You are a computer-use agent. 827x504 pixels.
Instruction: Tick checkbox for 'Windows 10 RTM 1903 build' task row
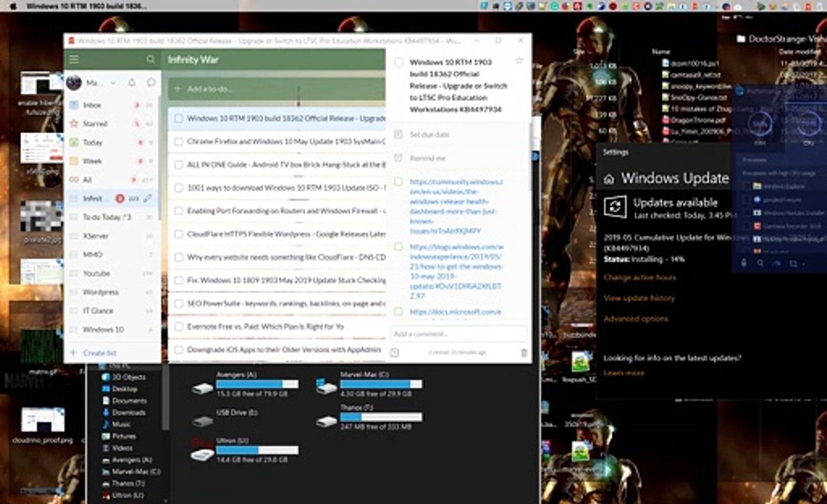pos(179,118)
